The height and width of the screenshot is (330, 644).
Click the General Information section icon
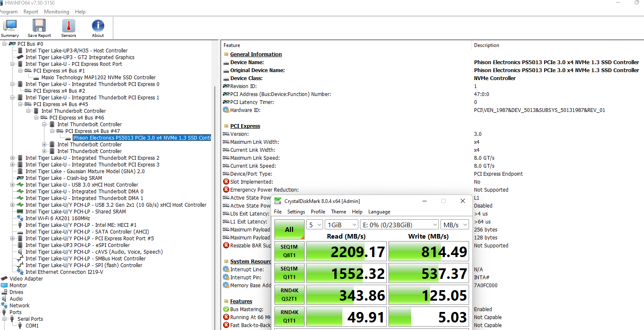click(x=226, y=55)
